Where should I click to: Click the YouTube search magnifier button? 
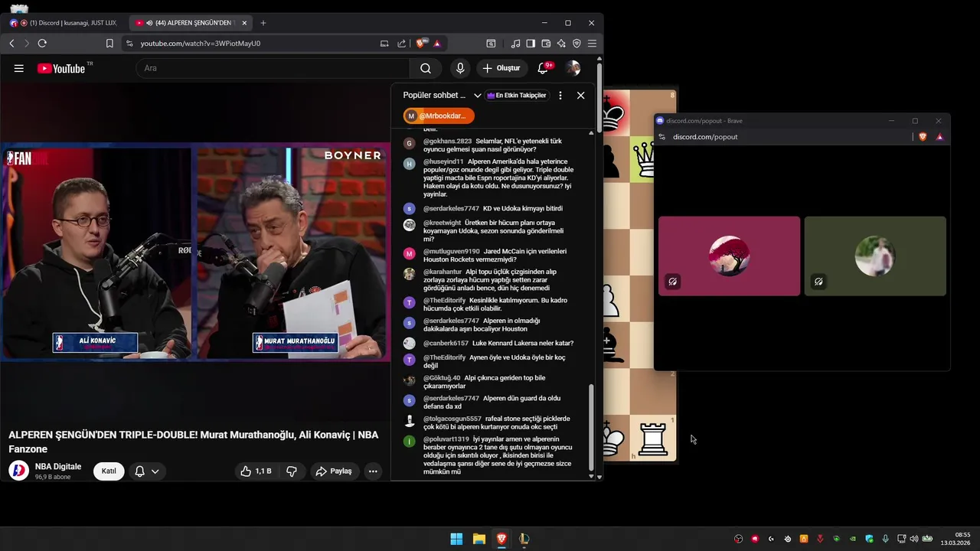click(x=426, y=68)
